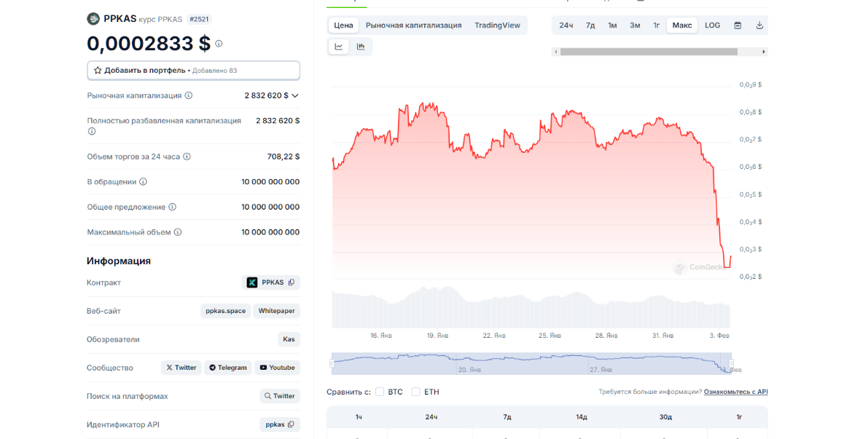
Task: Open the Telegram community link
Action: [x=228, y=368]
